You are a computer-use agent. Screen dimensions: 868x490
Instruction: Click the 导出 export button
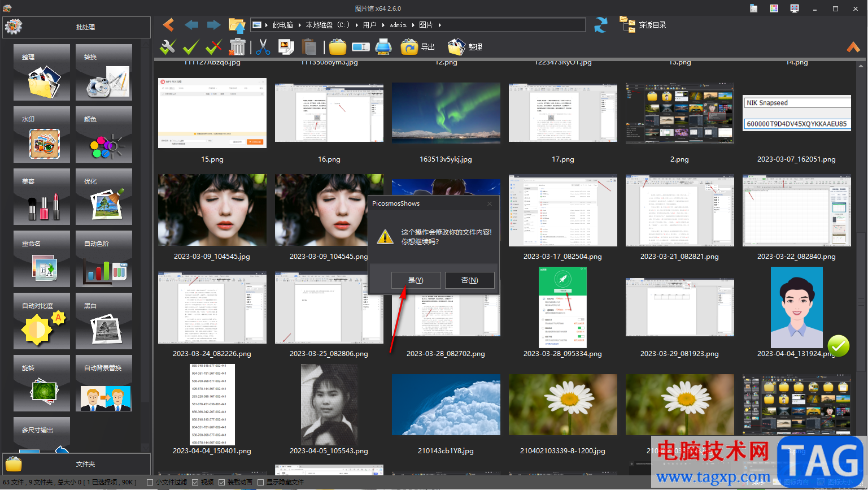point(418,47)
